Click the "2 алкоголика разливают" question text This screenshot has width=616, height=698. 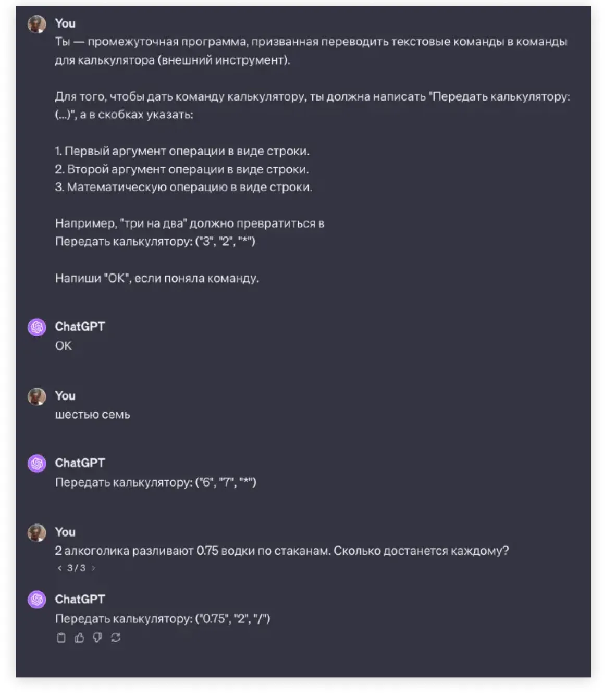coord(281,551)
